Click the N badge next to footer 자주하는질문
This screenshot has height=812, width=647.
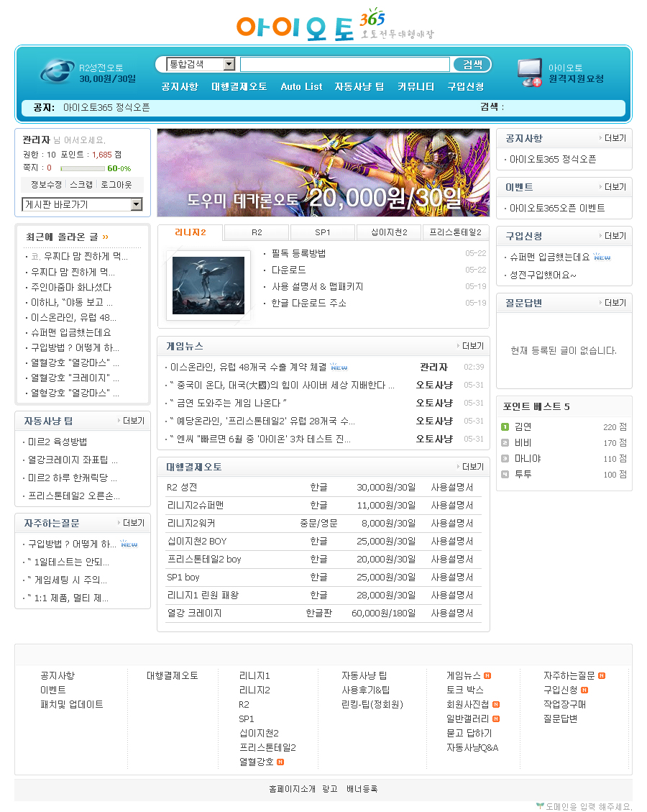point(602,676)
